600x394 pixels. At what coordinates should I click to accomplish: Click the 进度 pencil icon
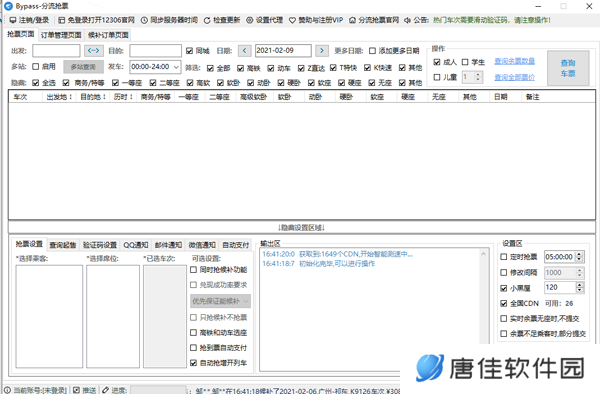105,390
